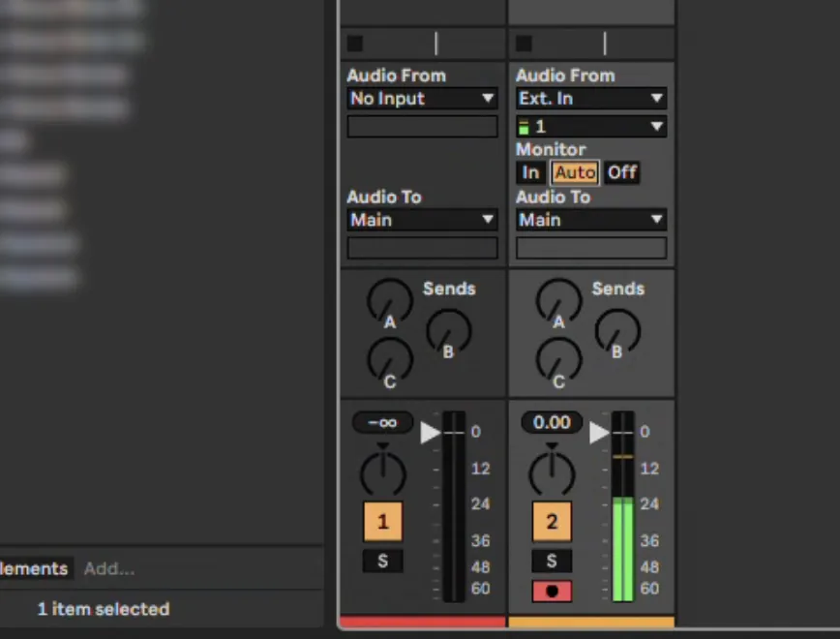The height and width of the screenshot is (639, 840).
Task: Open track 2 Ext. In input type dropdown
Action: tap(591, 99)
